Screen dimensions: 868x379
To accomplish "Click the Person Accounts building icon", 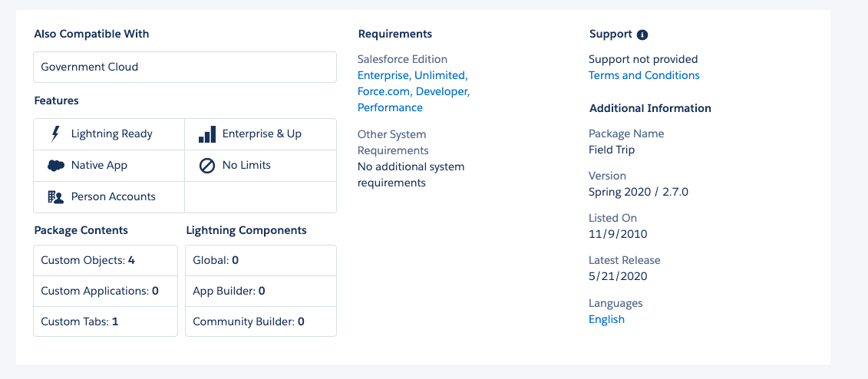I will click(x=55, y=197).
